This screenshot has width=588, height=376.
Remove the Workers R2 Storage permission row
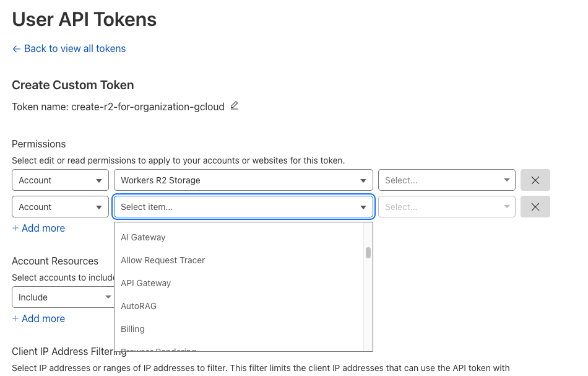(535, 180)
